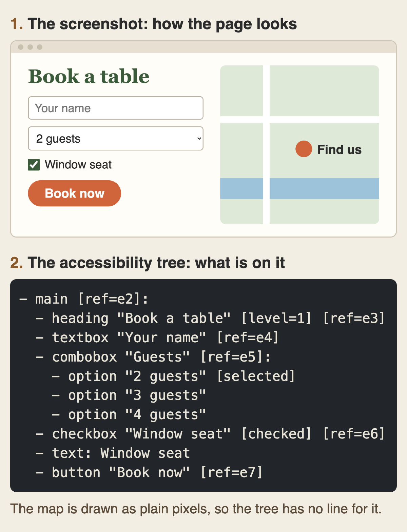
Task: Click the Book now button
Action: [75, 193]
